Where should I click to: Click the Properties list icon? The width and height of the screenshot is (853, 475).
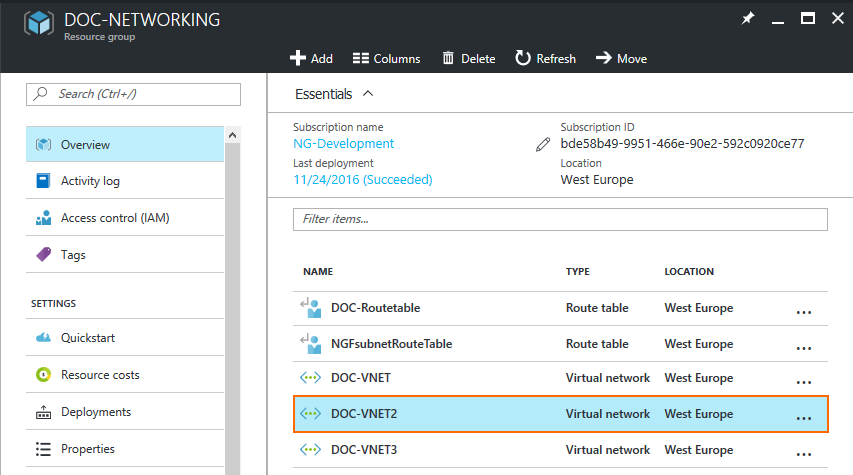(44, 449)
